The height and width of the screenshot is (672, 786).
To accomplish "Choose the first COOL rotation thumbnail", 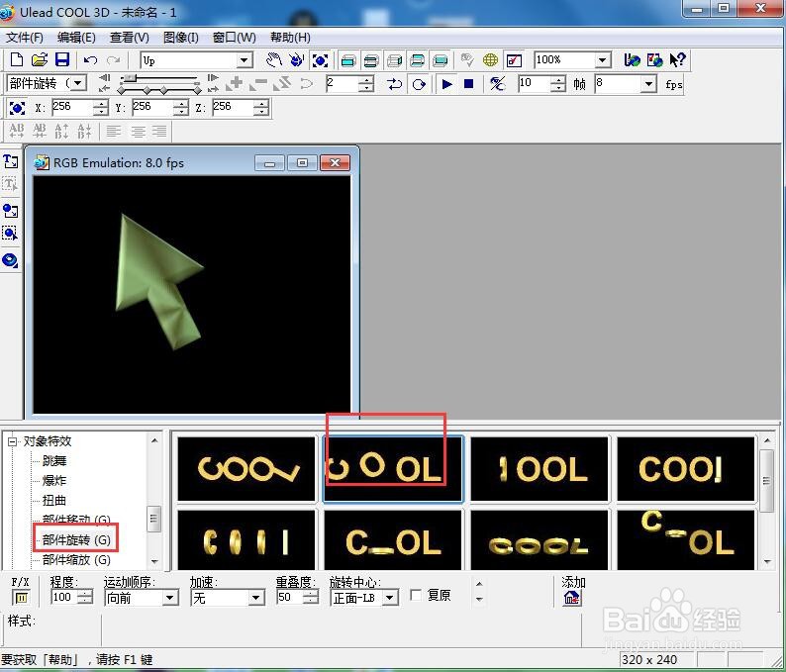I will click(x=246, y=469).
